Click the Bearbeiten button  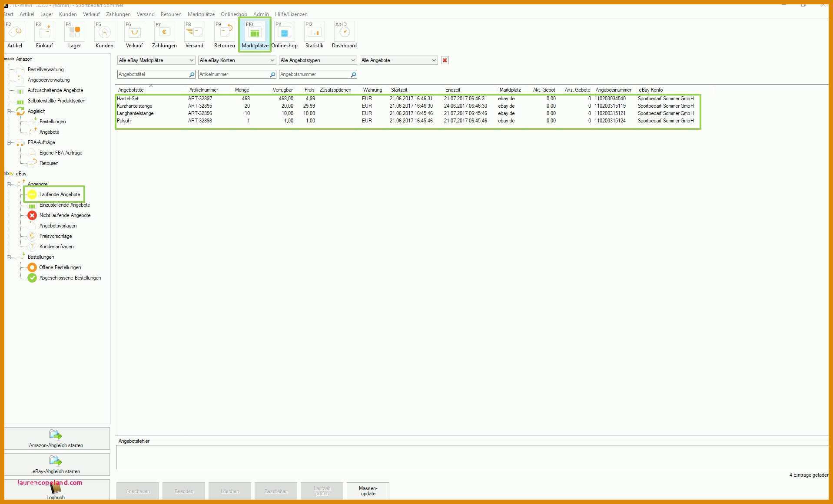tap(276, 491)
